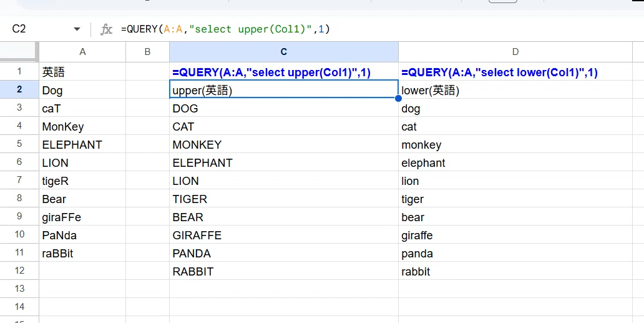Click into the formula bar text

pos(225,29)
